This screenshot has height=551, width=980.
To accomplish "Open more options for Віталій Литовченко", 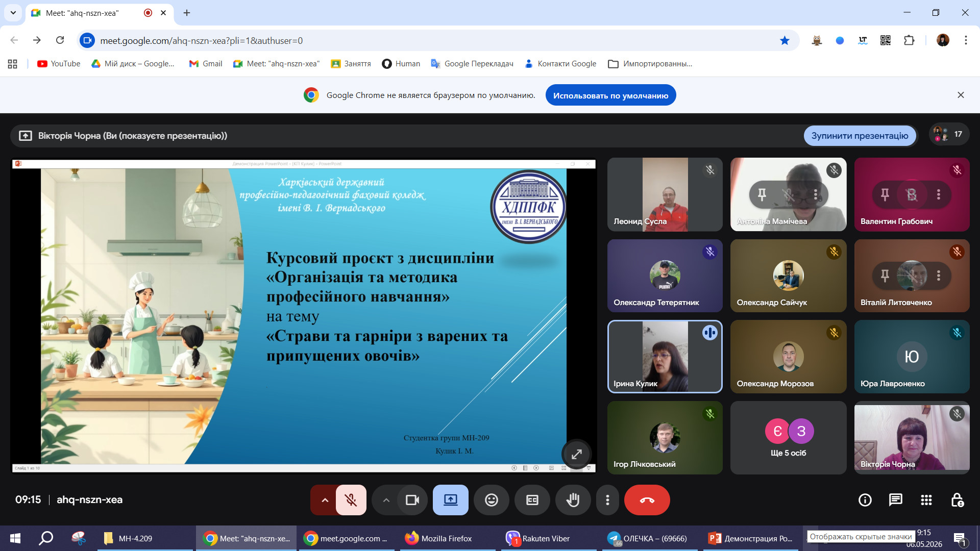I will (x=939, y=275).
